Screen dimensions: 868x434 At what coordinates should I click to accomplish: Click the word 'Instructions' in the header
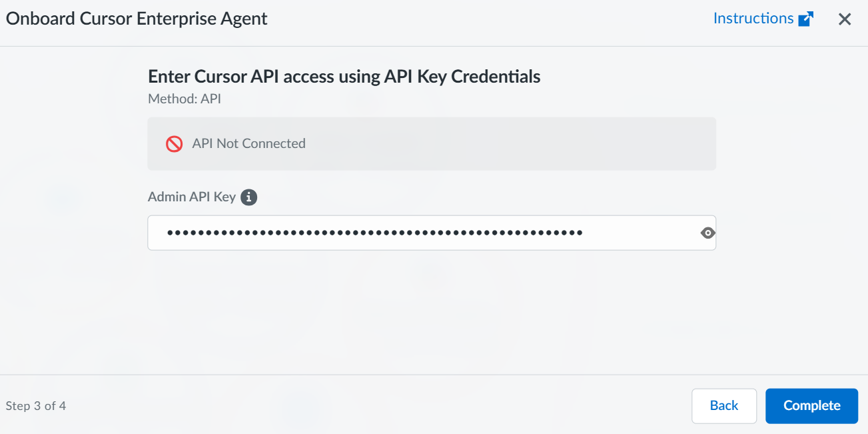click(753, 19)
